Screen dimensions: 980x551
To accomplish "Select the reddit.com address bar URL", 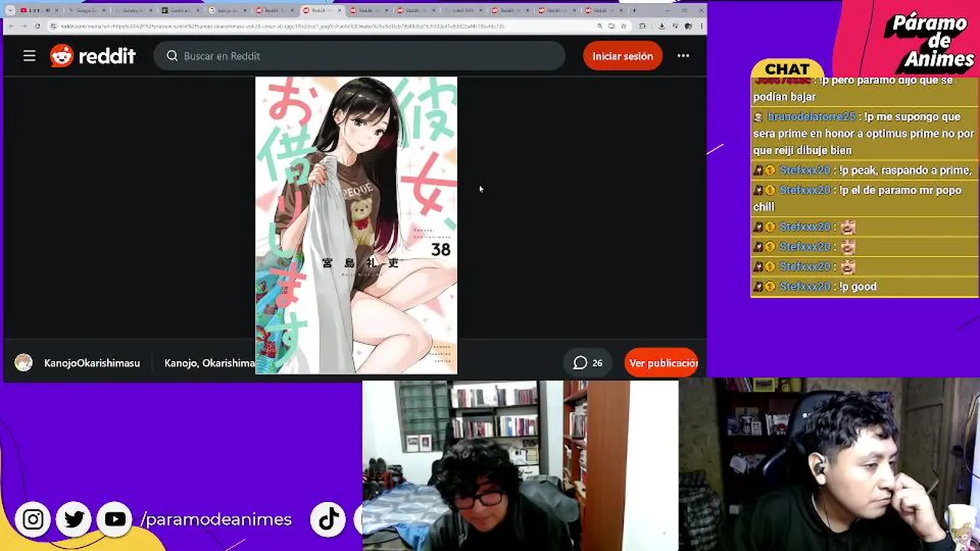I will point(282,26).
